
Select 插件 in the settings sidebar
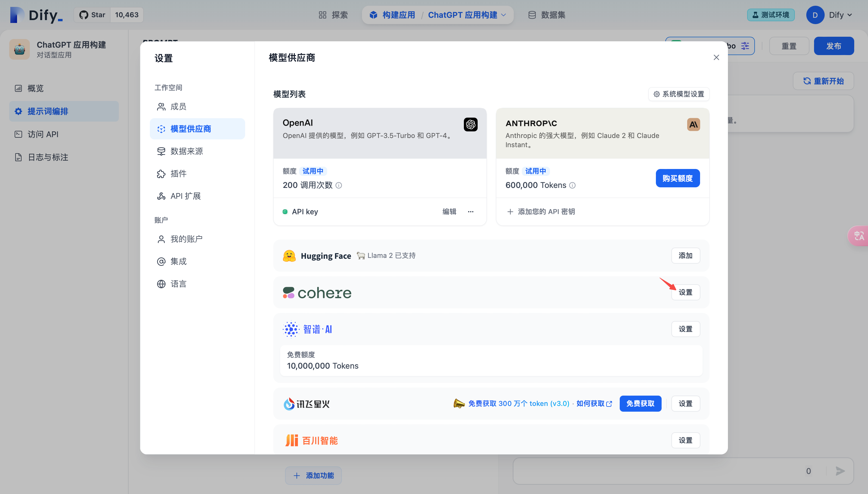pos(178,173)
